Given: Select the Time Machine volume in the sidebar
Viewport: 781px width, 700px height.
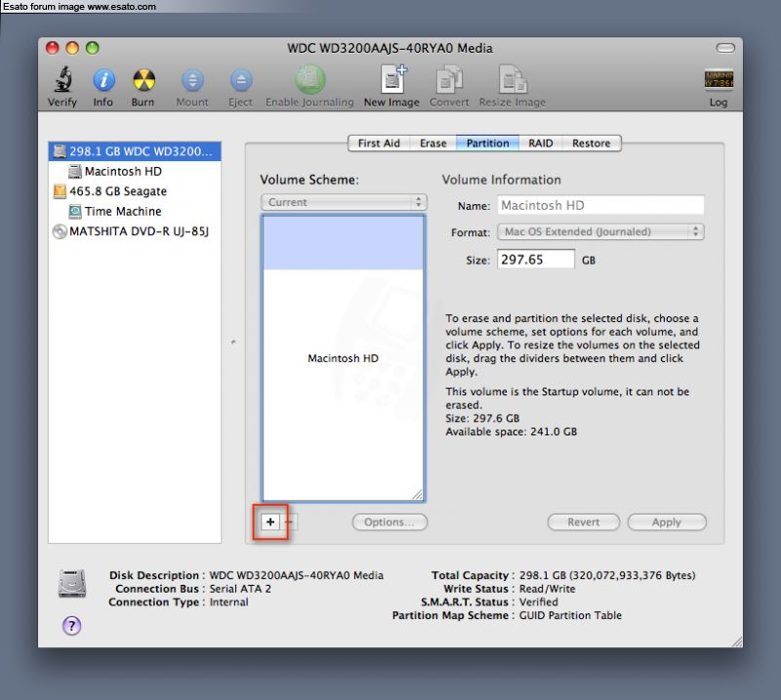Looking at the screenshot, I should point(135,211).
